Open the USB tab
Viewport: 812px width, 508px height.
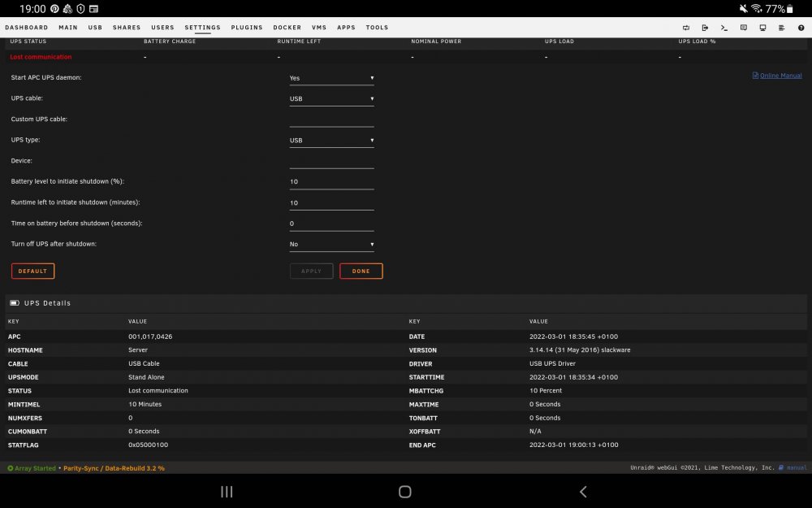tap(95, 28)
